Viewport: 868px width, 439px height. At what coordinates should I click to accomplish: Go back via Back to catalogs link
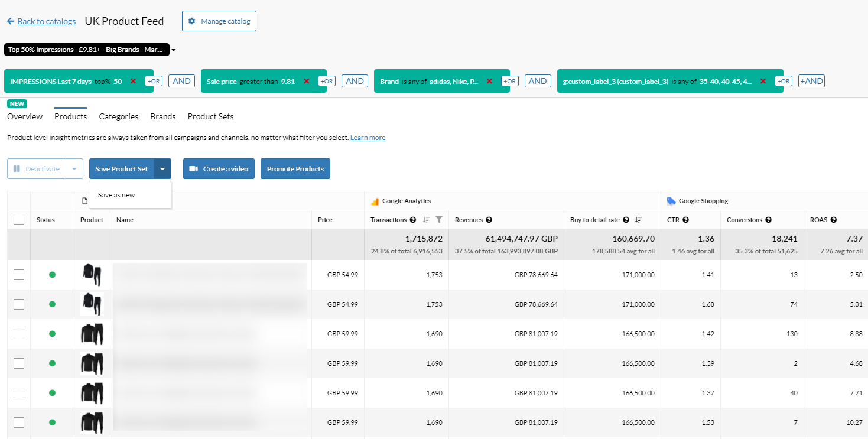(47, 21)
